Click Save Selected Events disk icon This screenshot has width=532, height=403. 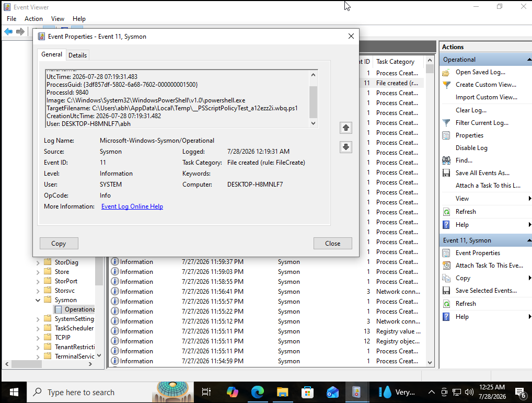click(446, 291)
